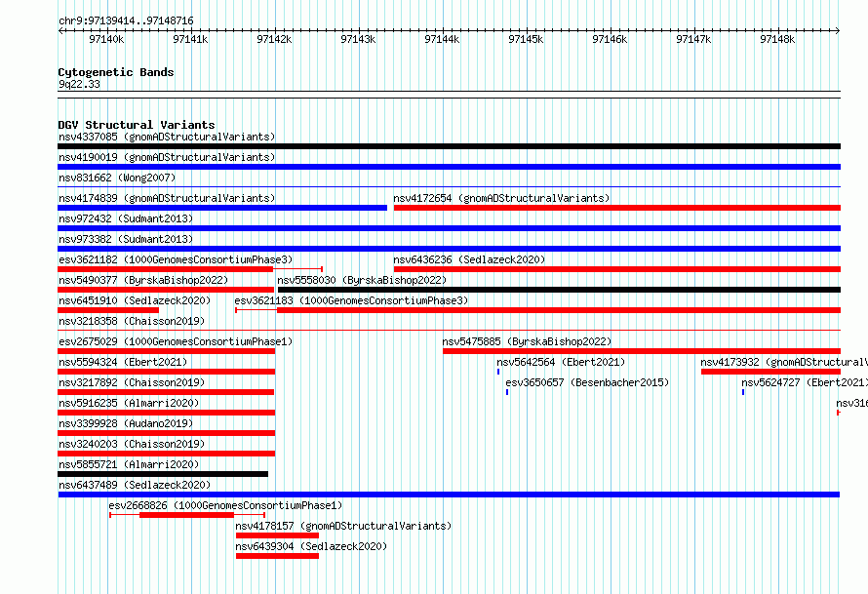Select nsv6437489 (Sedlazeck2020) label

coord(135,485)
